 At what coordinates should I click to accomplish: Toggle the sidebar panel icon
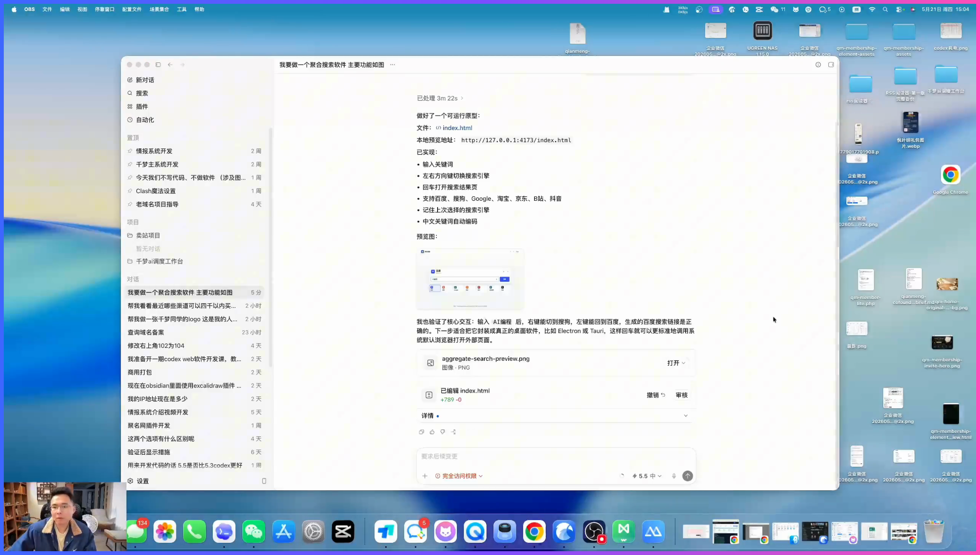(x=158, y=65)
